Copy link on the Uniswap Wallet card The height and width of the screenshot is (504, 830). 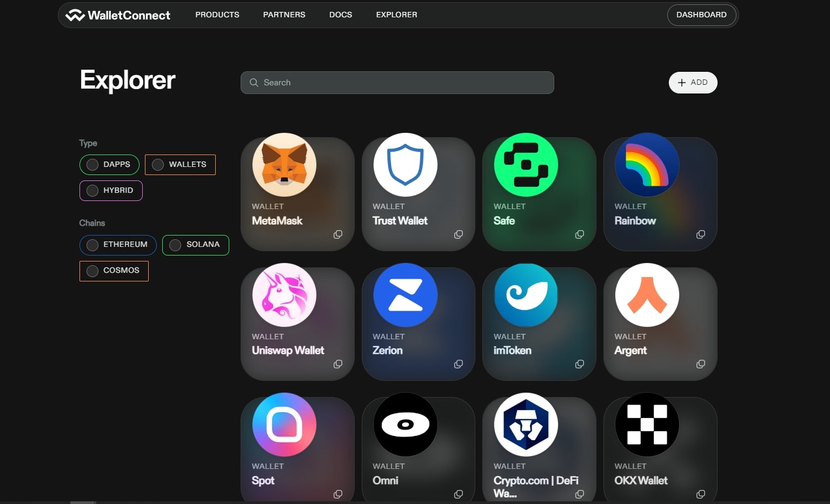[338, 364]
